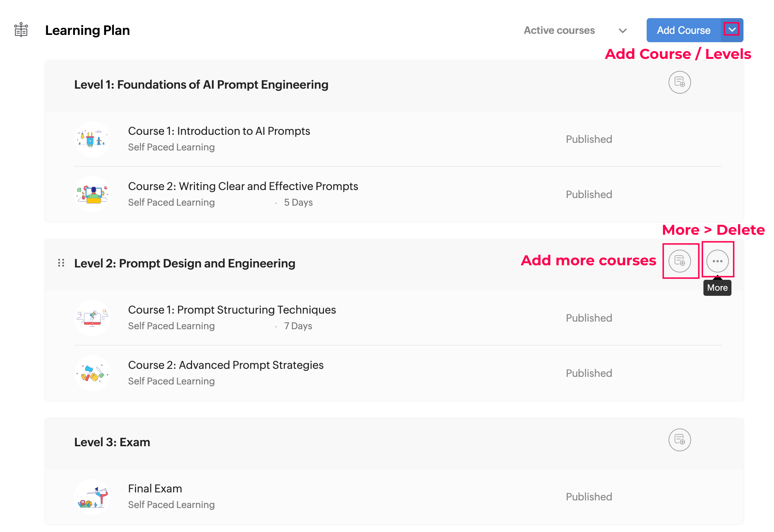The height and width of the screenshot is (532, 774).
Task: Open the Active courses filter dropdown
Action: click(x=575, y=31)
